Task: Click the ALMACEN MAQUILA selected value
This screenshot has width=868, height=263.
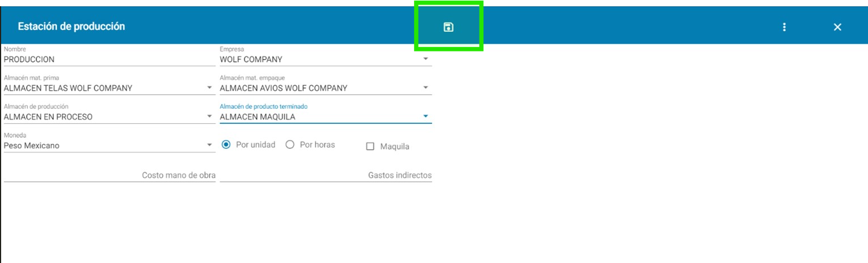Action: click(x=258, y=117)
